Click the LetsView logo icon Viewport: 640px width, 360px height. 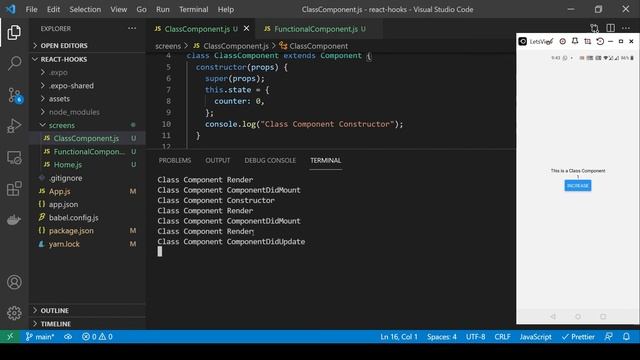pos(523,41)
